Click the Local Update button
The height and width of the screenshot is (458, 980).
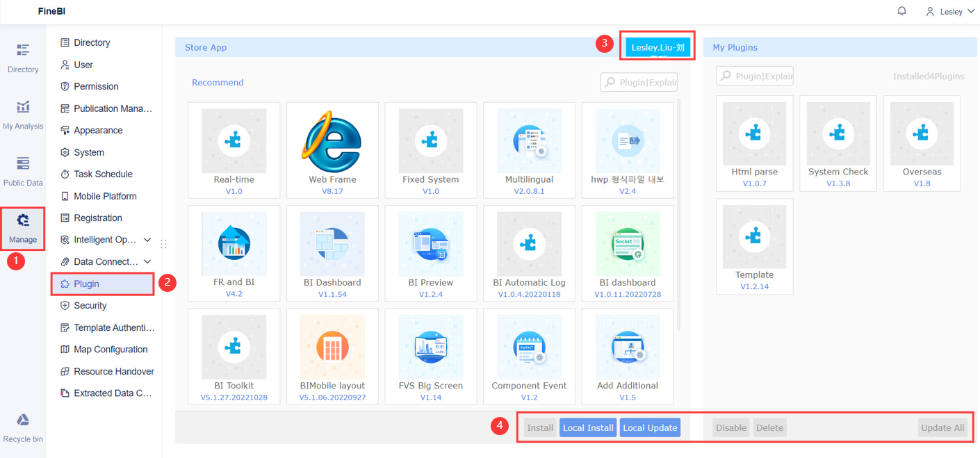pos(650,427)
